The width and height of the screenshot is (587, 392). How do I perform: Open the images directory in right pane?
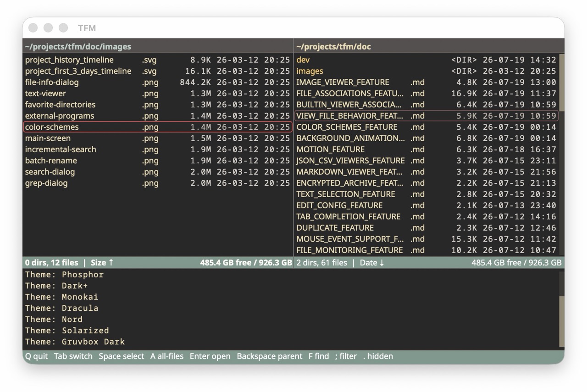[426, 71]
